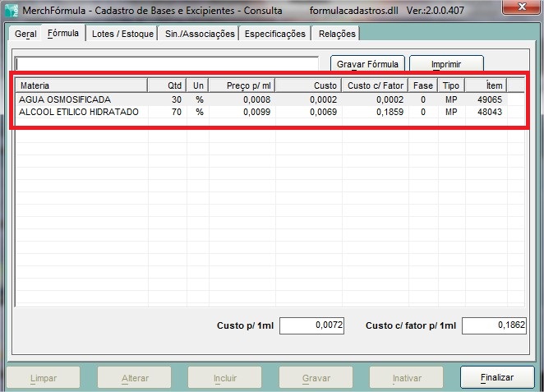Sort by Custo c/ Fator column header
This screenshot has height=392, width=544.
(375, 85)
